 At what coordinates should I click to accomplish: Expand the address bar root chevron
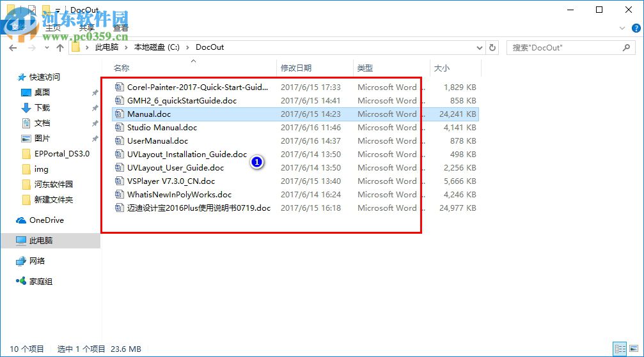pyautogui.click(x=87, y=48)
